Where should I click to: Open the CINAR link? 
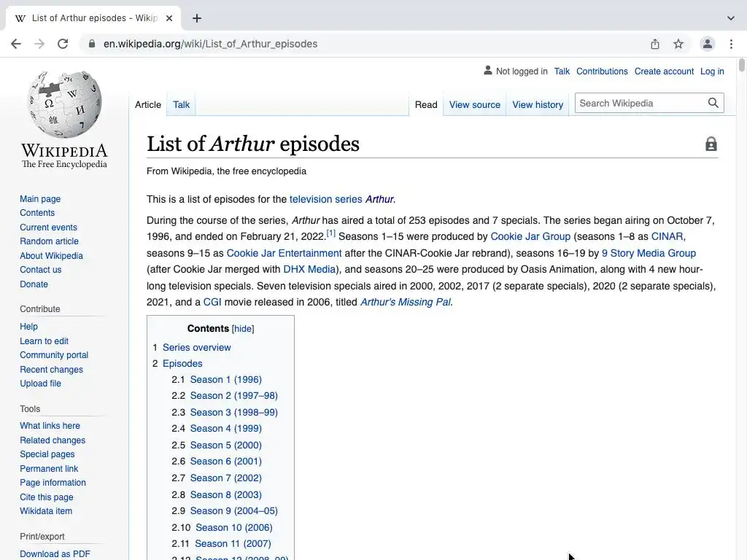click(x=667, y=236)
